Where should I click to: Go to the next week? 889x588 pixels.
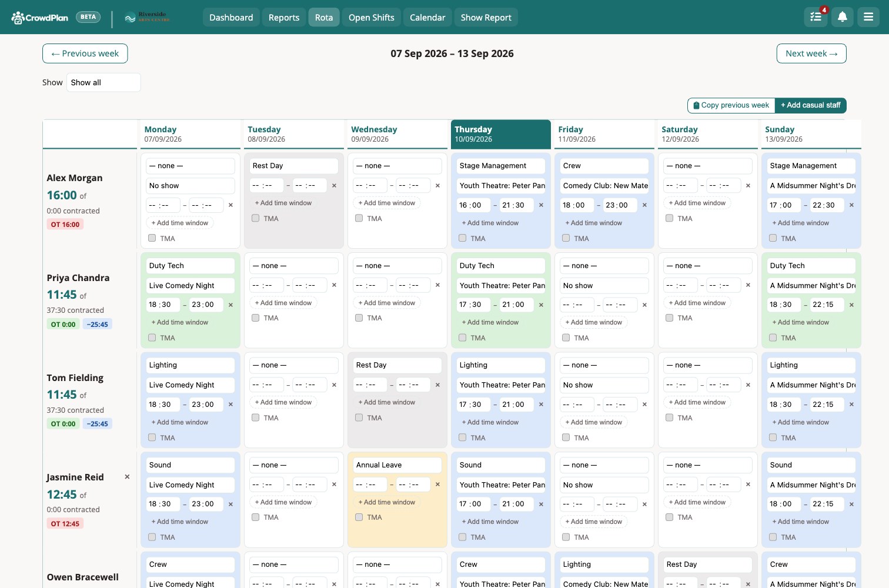pyautogui.click(x=811, y=54)
